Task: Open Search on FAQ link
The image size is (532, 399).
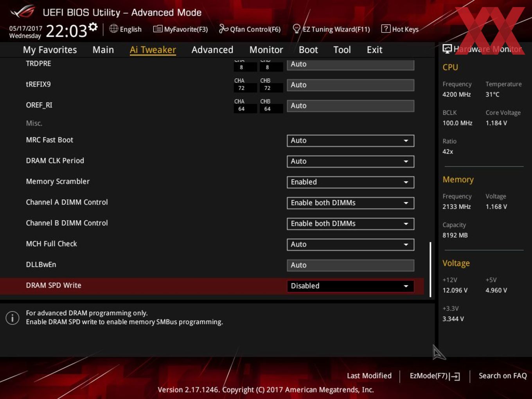Action: [x=503, y=376]
